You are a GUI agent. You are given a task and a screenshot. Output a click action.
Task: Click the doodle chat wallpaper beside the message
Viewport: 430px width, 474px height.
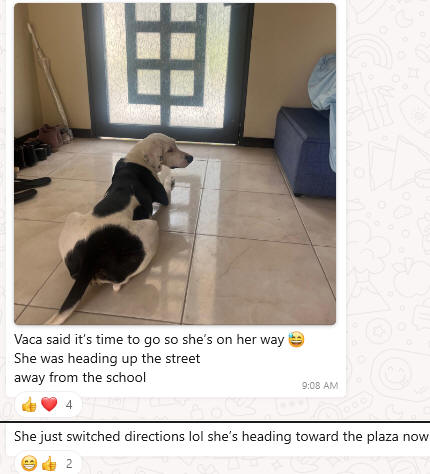(388, 200)
